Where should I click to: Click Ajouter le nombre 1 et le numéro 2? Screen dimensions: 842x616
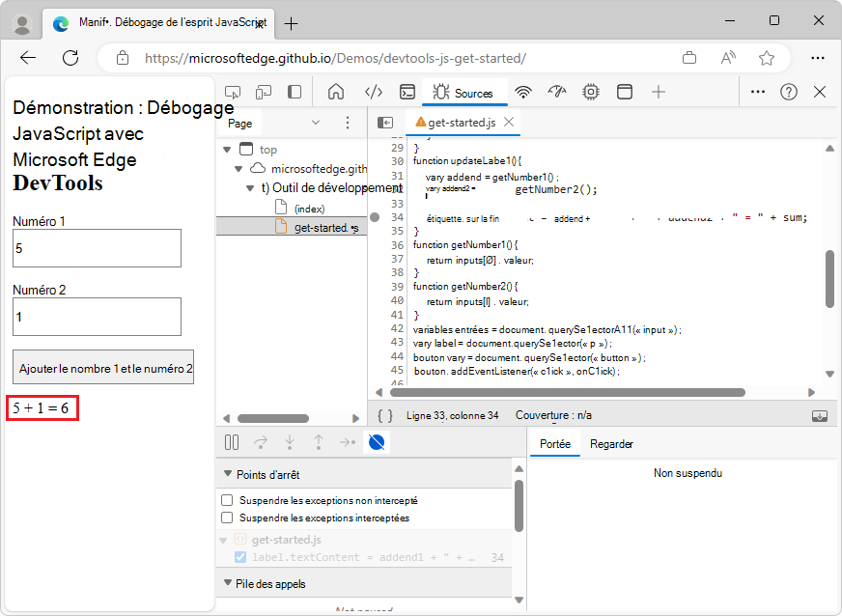tap(103, 367)
